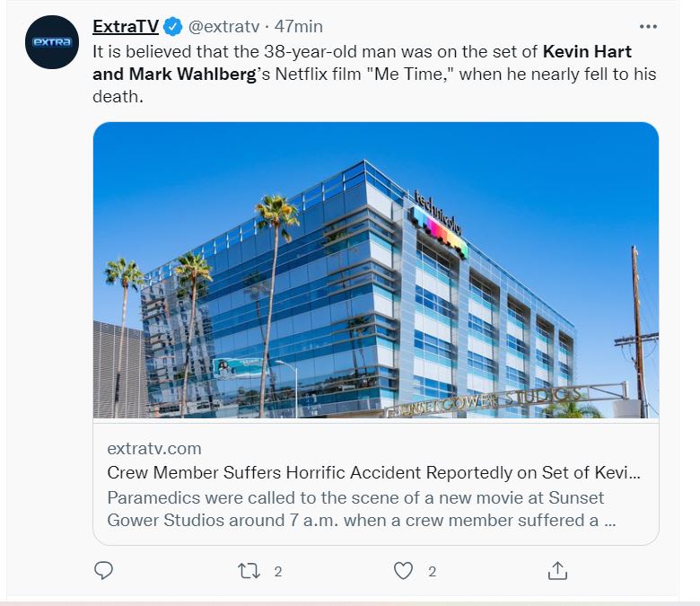The height and width of the screenshot is (606, 700).
Task: Open the tweet's more options menu
Action: (648, 26)
